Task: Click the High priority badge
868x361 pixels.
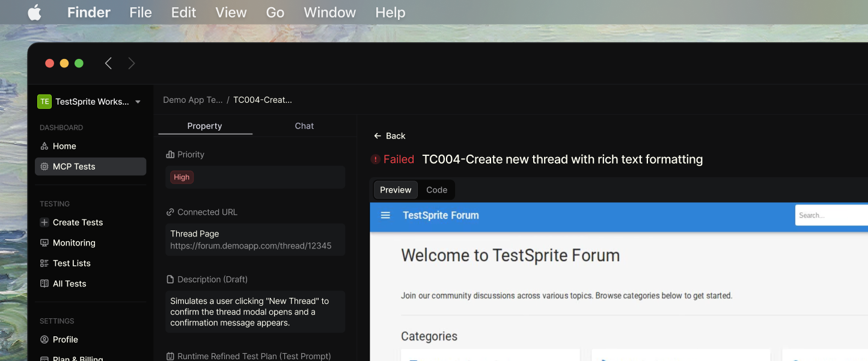Action: click(x=182, y=177)
